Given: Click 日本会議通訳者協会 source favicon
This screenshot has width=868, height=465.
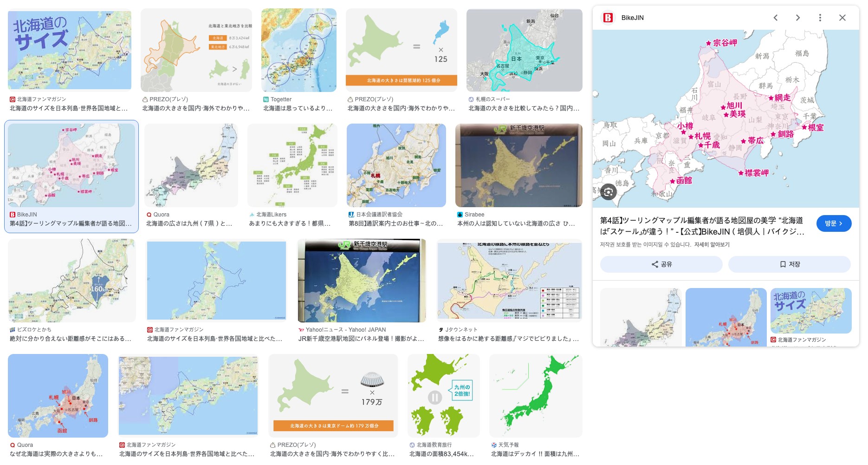Looking at the screenshot, I should [351, 215].
